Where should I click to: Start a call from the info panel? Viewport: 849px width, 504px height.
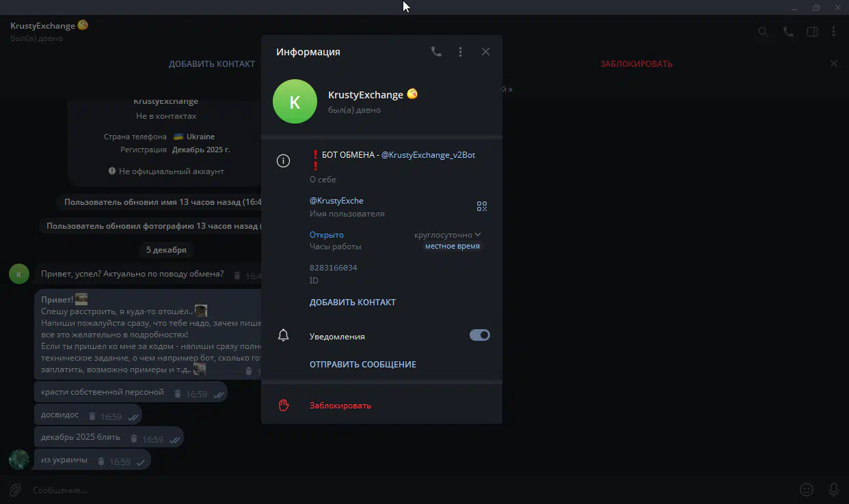436,52
